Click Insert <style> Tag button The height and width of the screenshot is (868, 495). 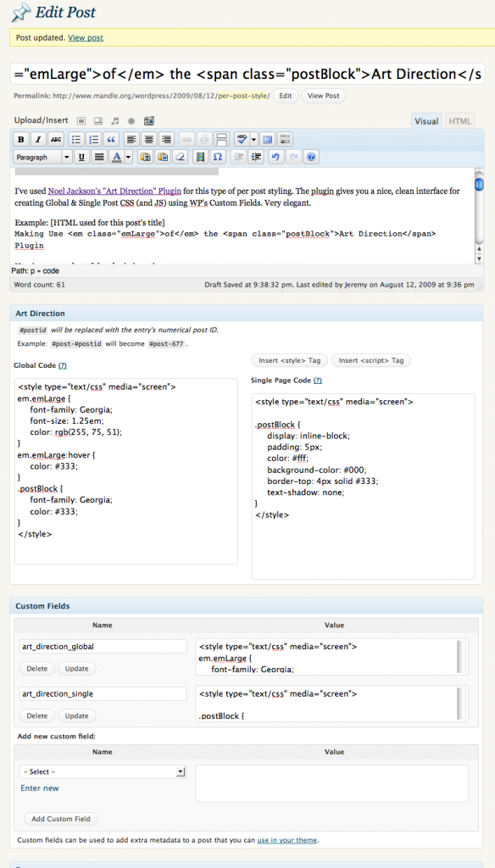290,360
